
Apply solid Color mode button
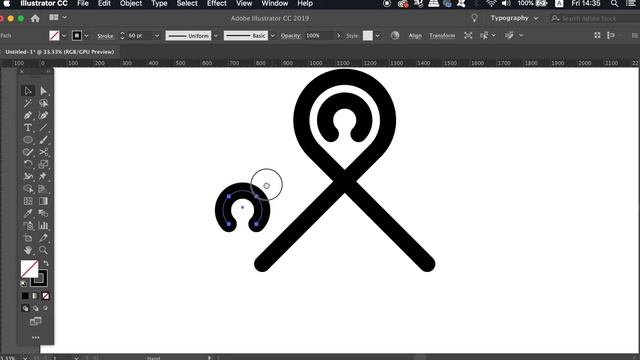coord(25,296)
